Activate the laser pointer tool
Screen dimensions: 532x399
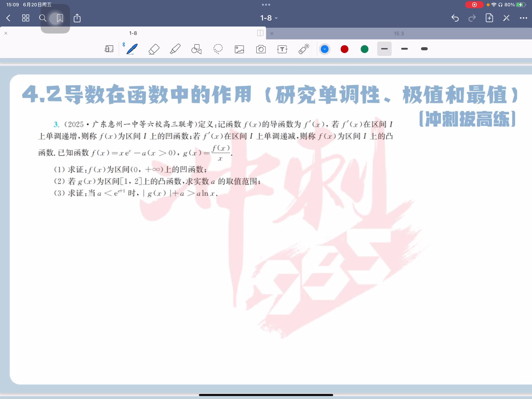304,49
